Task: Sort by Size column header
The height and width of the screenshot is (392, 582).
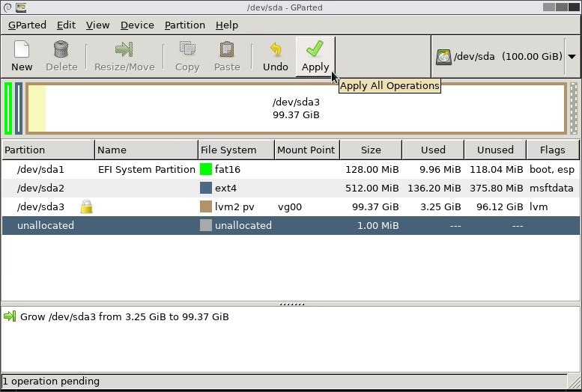Action: [x=371, y=150]
